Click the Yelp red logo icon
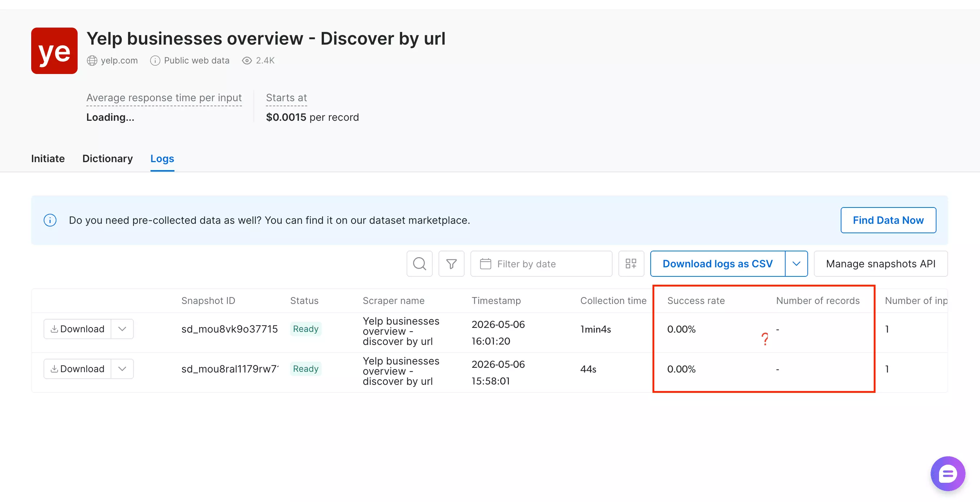980x502 pixels. click(x=54, y=51)
